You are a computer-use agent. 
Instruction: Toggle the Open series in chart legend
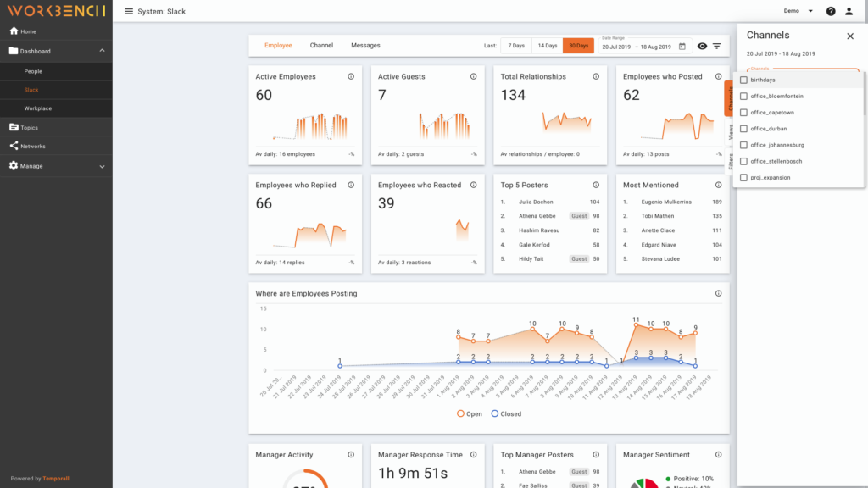[x=469, y=413]
